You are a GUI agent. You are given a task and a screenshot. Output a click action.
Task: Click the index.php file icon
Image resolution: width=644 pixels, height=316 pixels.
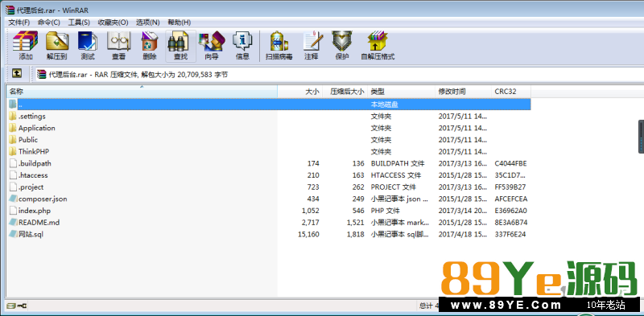tap(13, 211)
